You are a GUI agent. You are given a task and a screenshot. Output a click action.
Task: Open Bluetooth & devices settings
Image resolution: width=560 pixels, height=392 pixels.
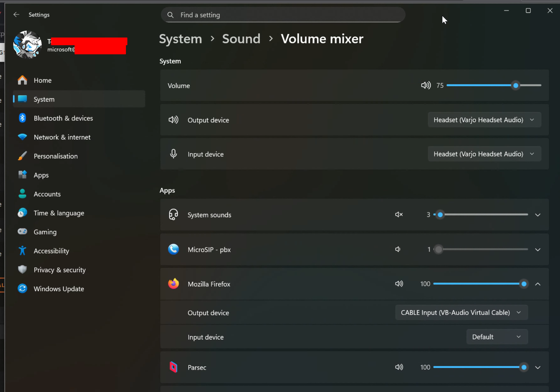tap(63, 118)
